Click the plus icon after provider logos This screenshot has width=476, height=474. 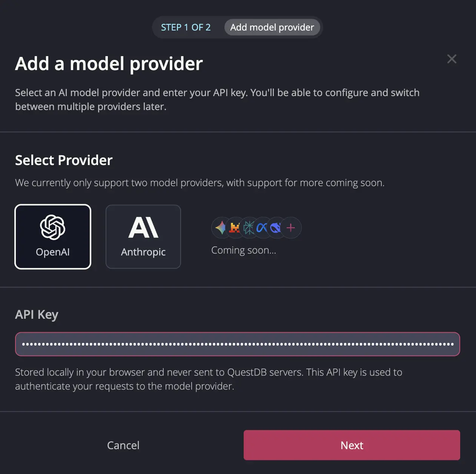click(x=290, y=228)
